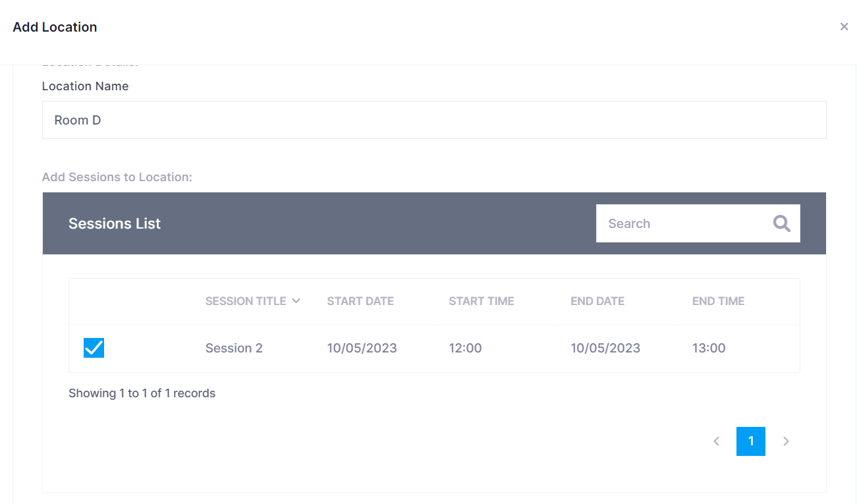This screenshot has width=857, height=504.
Task: Click the Location Name label
Action: (85, 86)
